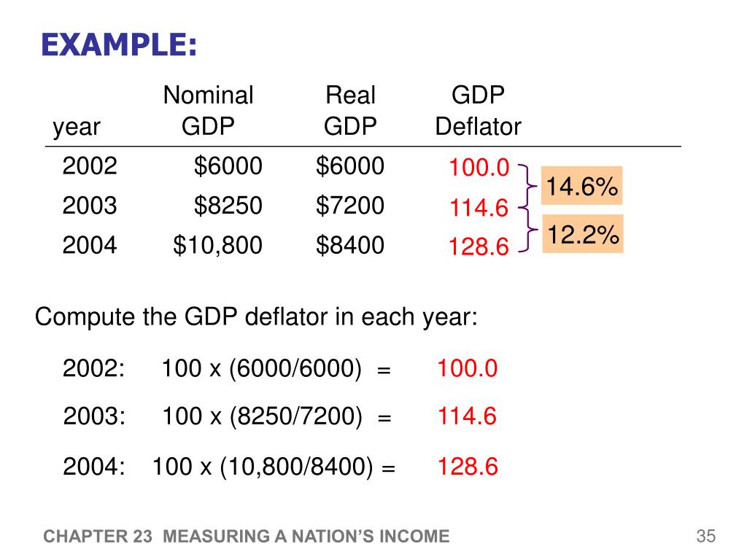Click the EXAMPLE slide title
747x560 pixels.
click(118, 45)
